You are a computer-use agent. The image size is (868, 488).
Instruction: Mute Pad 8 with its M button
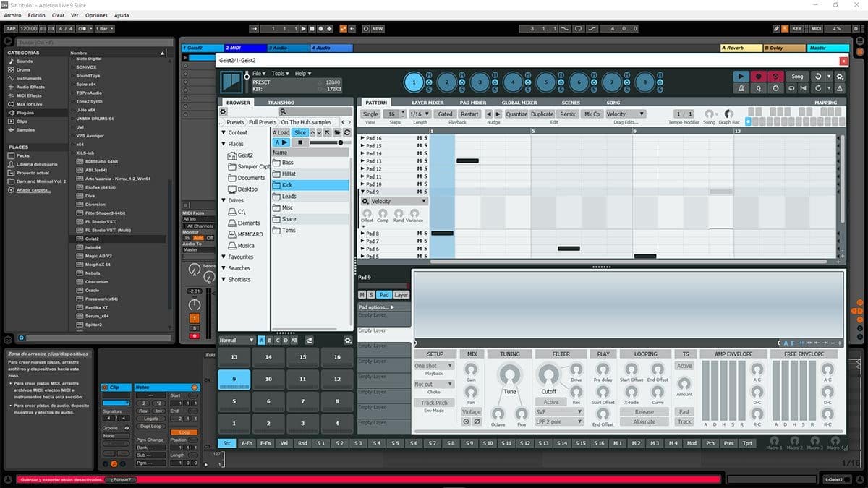419,234
